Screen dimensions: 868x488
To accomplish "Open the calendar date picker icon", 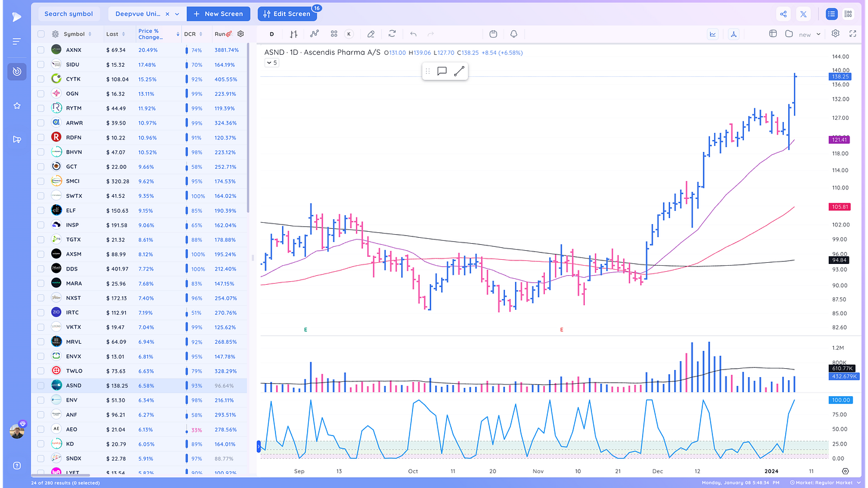I will (493, 34).
